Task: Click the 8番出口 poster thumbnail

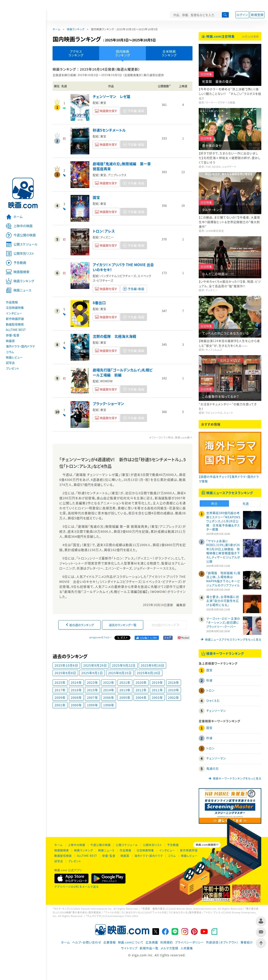Action: tap(80, 314)
